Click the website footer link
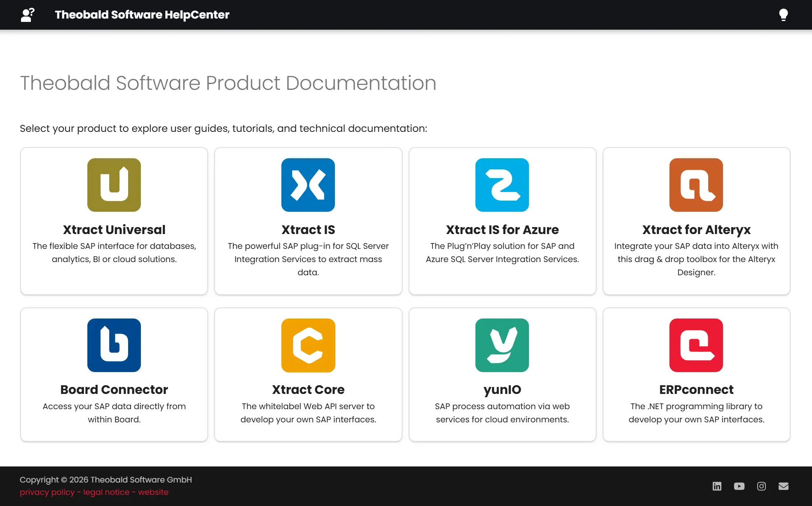812x506 pixels. 153,492
